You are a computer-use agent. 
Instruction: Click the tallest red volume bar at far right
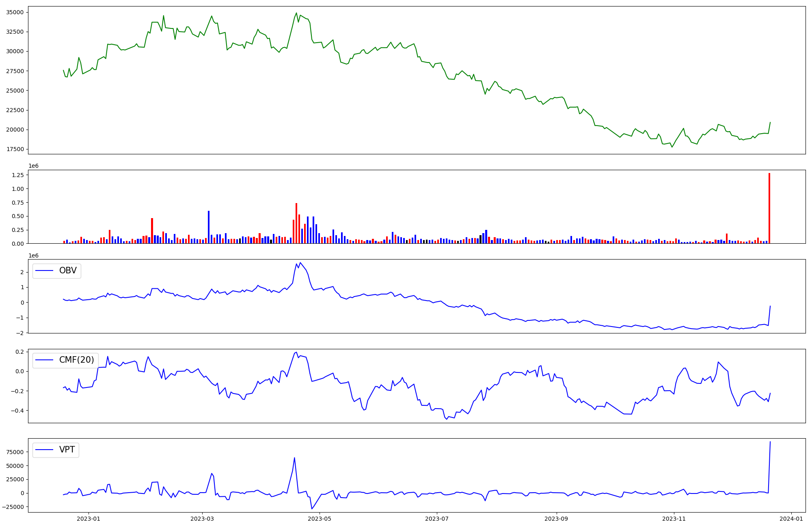769,208
